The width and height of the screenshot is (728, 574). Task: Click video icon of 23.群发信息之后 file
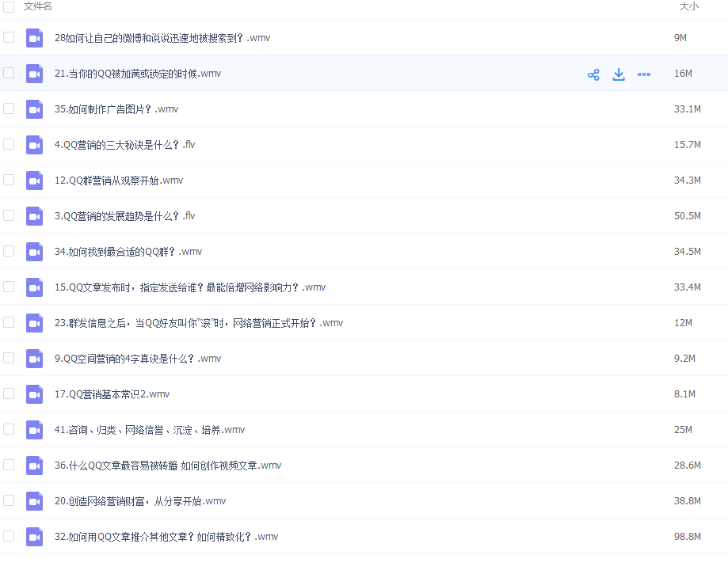tap(34, 324)
